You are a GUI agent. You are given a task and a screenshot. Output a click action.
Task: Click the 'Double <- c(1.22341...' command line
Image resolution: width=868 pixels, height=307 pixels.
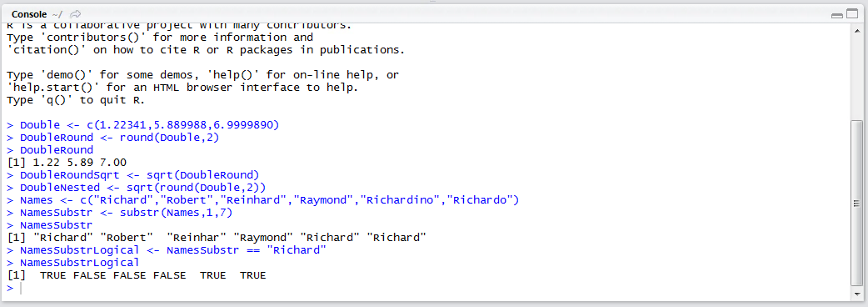coord(142,124)
